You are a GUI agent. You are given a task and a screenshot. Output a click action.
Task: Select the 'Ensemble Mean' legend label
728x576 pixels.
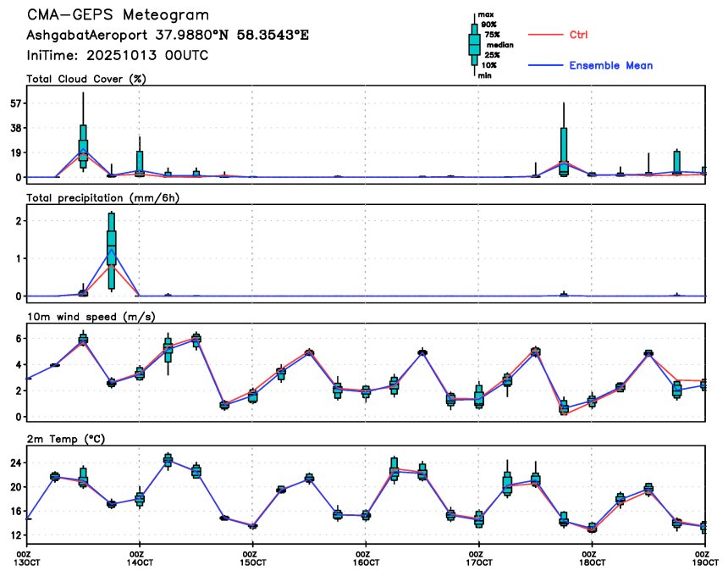(610, 65)
